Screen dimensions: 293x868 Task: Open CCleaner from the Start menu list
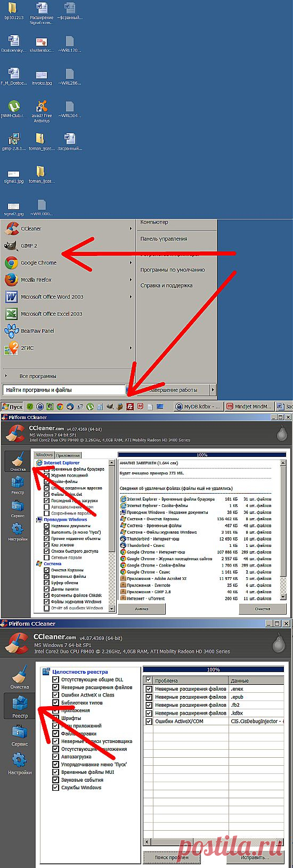click(x=68, y=228)
